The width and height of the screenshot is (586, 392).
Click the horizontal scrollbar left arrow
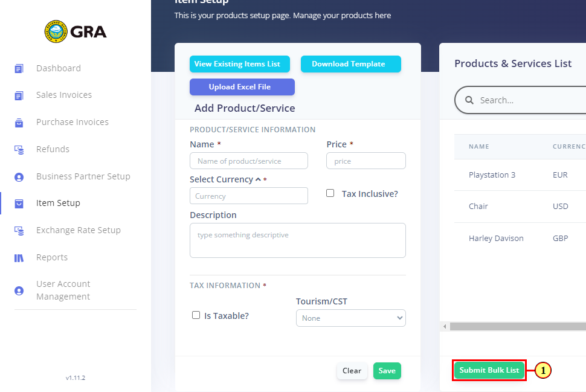pos(445,327)
